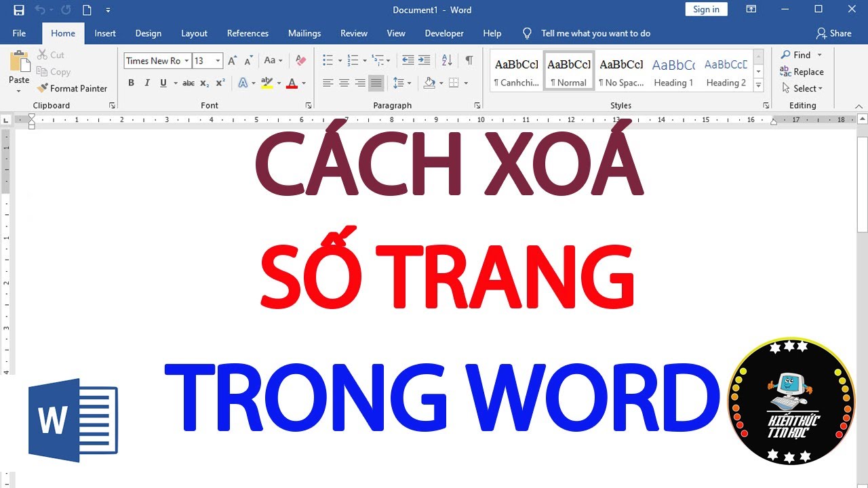Insert a numbered list
The image size is (868, 488).
(352, 61)
